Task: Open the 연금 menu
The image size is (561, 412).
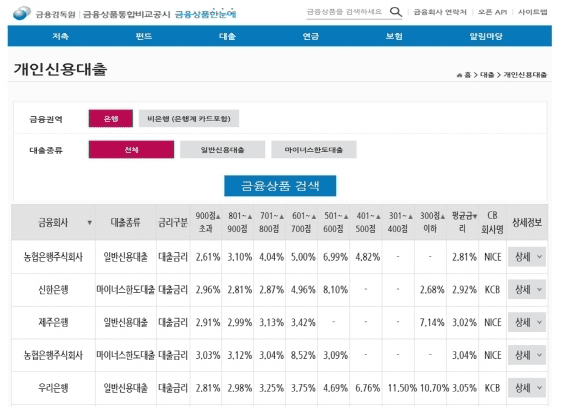Action: [x=311, y=36]
